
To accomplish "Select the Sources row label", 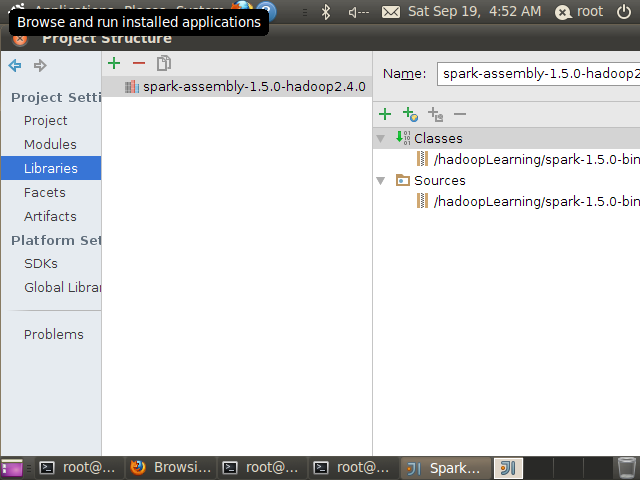I will 440,180.
